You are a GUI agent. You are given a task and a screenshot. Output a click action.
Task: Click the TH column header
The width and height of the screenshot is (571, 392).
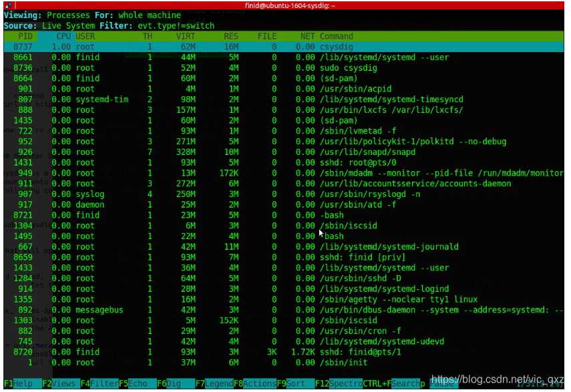[148, 37]
